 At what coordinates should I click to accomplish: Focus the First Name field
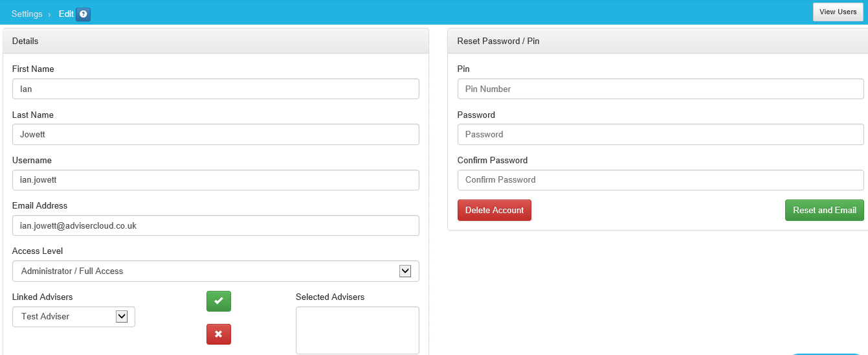[x=216, y=89]
